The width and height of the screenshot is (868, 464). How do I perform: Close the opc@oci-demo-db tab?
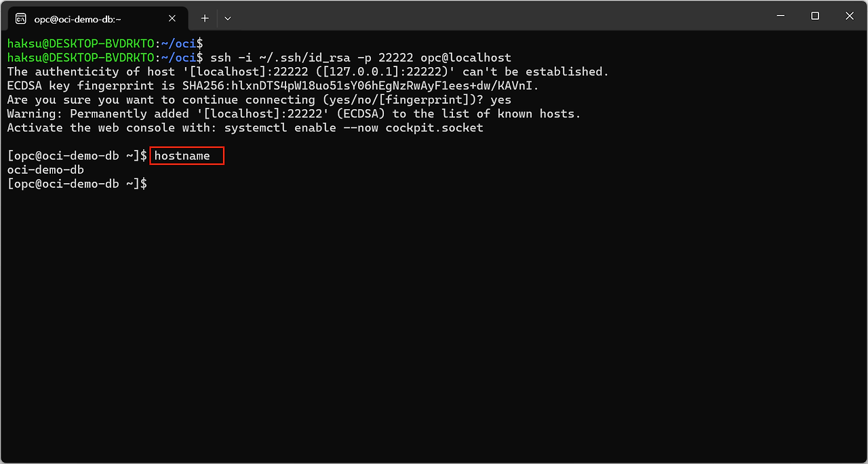pos(173,18)
